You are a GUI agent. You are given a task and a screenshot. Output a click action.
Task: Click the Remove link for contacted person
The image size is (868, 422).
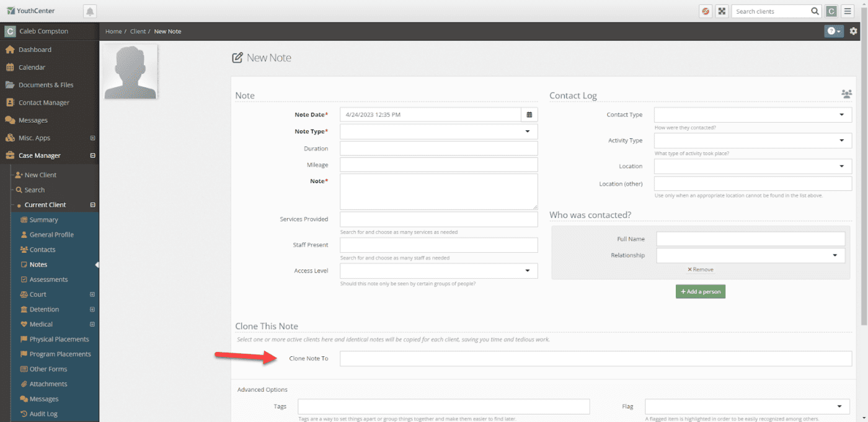(x=701, y=270)
